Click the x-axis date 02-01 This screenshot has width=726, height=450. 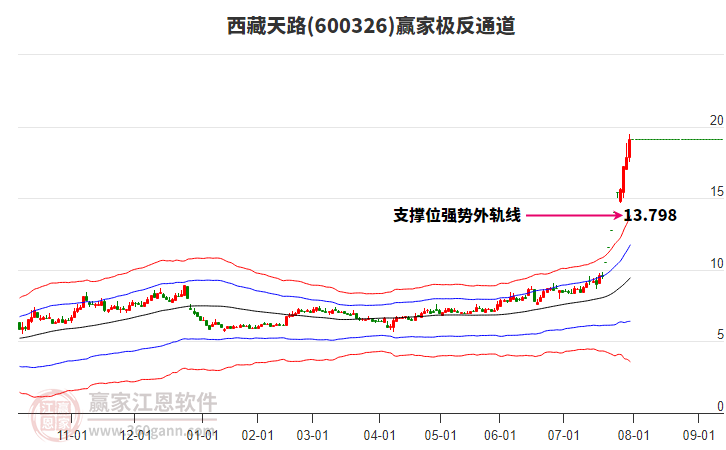[x=257, y=435]
